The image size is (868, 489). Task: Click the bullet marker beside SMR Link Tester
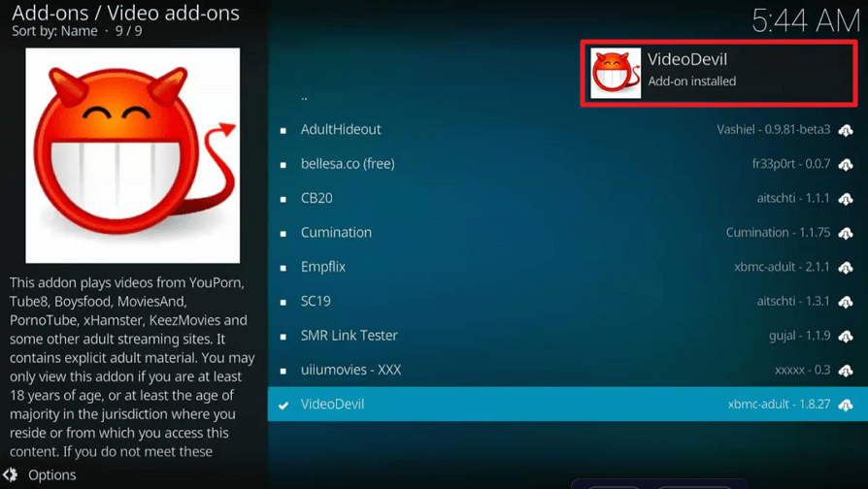[x=284, y=337]
